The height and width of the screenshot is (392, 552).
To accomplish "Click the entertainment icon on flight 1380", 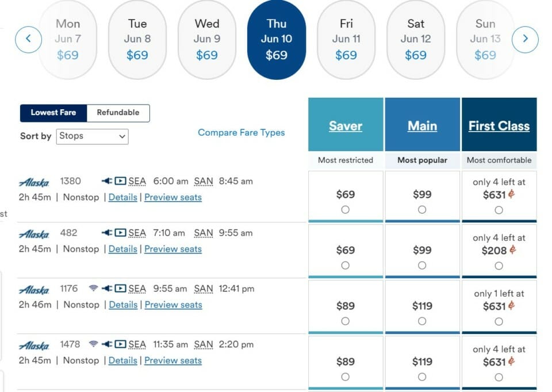I will coord(120,179).
